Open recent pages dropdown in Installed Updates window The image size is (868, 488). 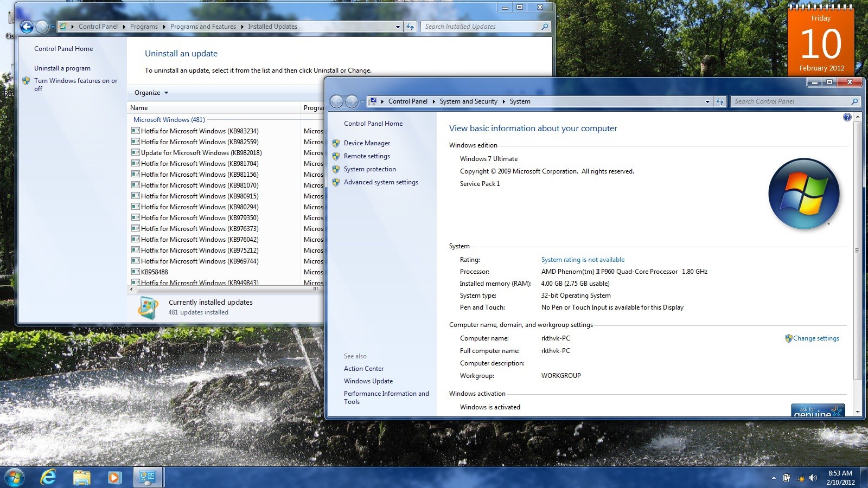(53, 27)
